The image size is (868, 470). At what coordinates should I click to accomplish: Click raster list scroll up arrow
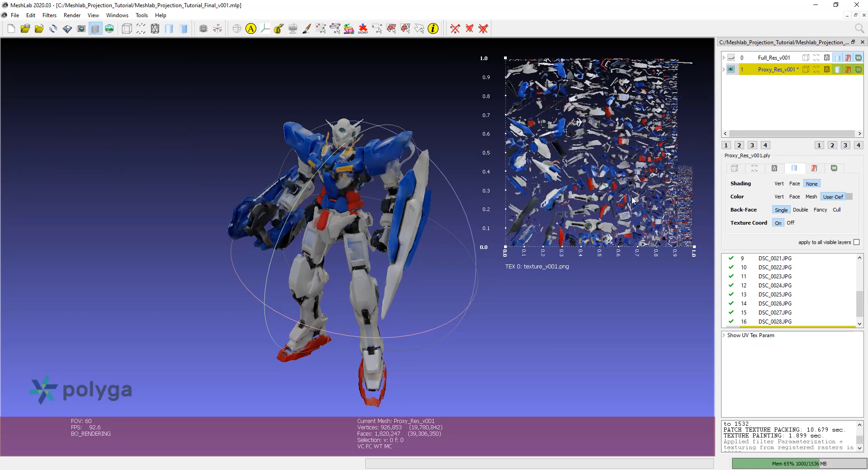pyautogui.click(x=859, y=258)
